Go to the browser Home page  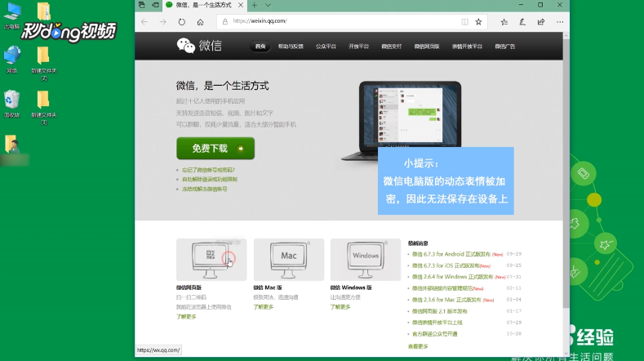(201, 22)
